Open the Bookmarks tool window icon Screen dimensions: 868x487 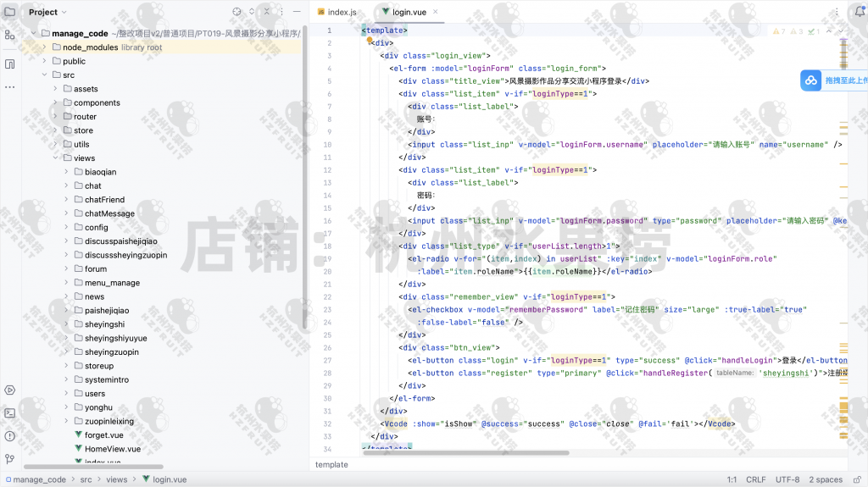click(10, 64)
